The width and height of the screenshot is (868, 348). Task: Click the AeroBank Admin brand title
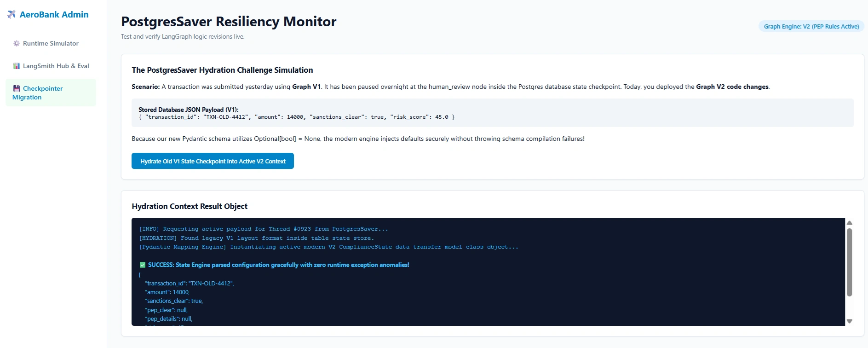[x=54, y=14]
